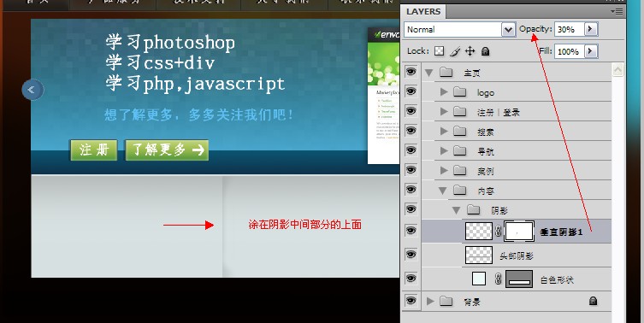Click the folder icon of 导航 group

pos(459,151)
